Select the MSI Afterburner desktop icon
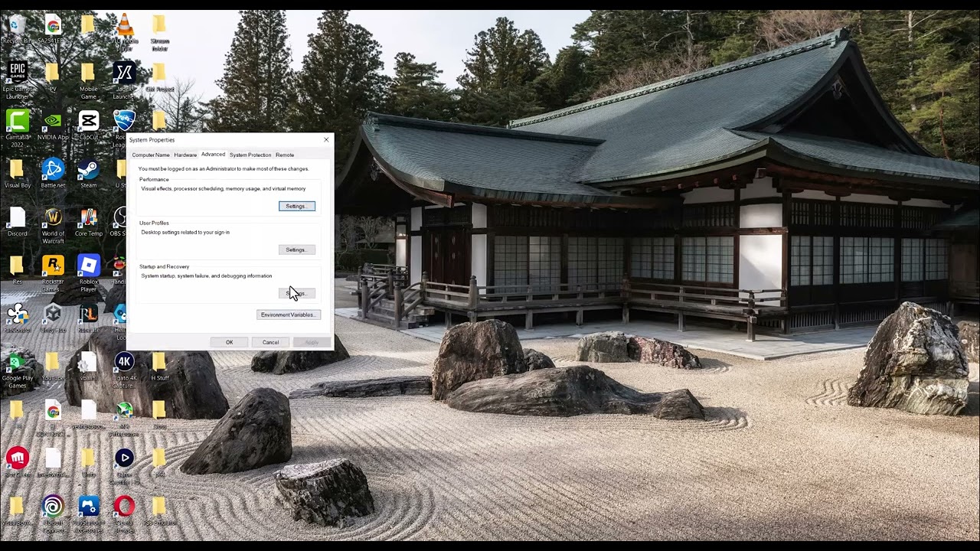Image resolution: width=980 pixels, height=551 pixels. [x=124, y=419]
